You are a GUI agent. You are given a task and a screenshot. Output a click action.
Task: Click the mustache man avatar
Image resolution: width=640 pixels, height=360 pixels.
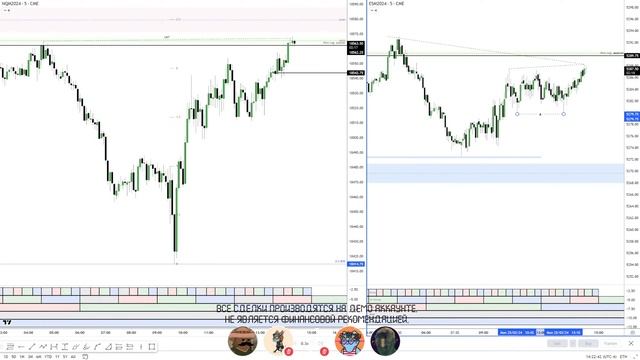point(242,341)
